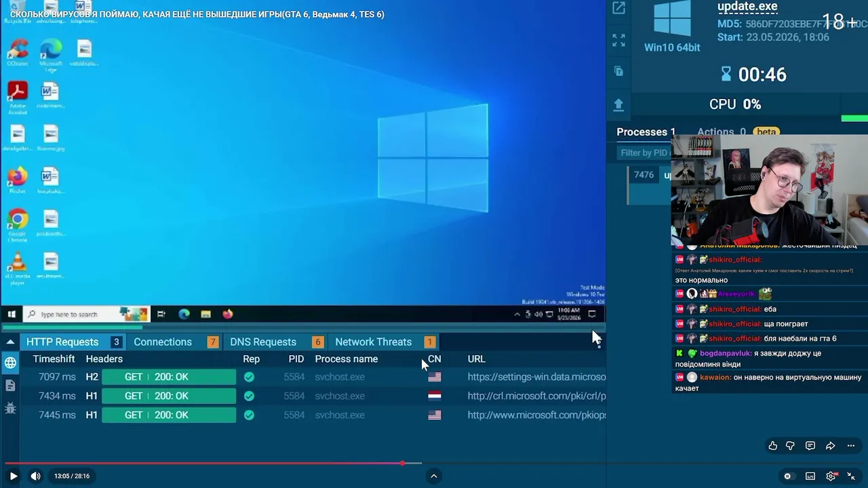Screen dimensions: 868x488
Task: Open video player settings gear
Action: click(x=831, y=476)
